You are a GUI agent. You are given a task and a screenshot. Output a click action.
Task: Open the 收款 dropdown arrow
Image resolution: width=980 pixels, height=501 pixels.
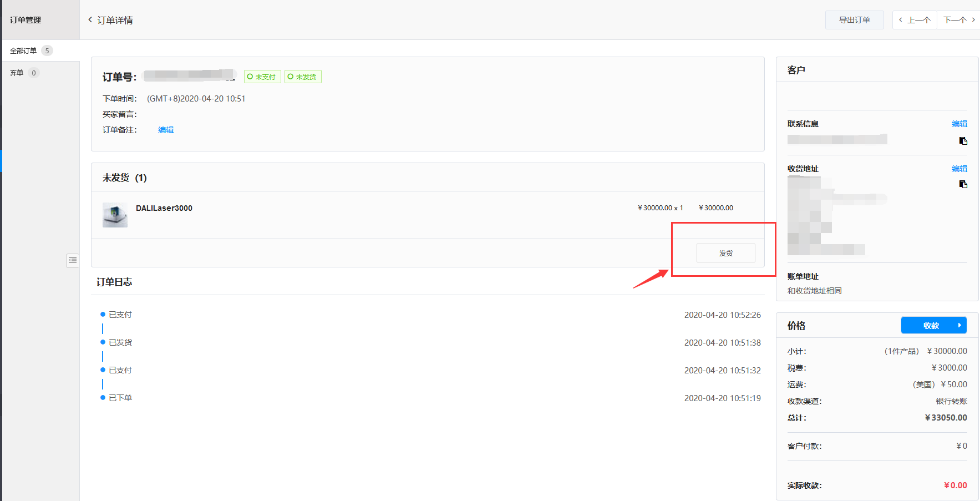(x=959, y=326)
